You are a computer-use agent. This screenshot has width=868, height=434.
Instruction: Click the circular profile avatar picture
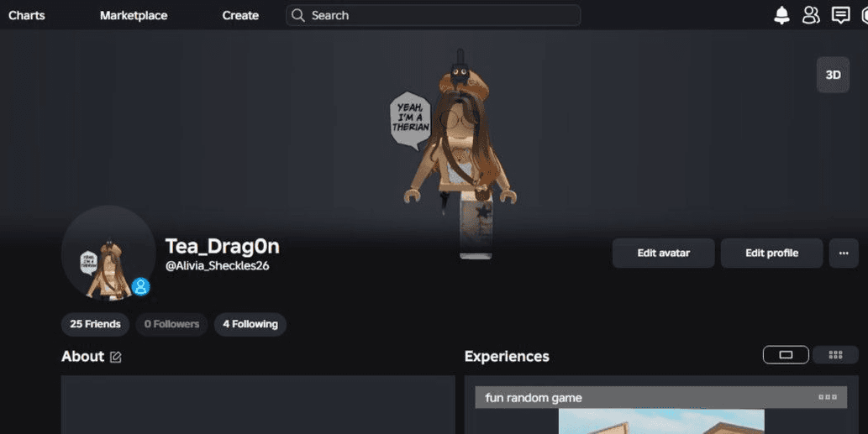pyautogui.click(x=108, y=253)
